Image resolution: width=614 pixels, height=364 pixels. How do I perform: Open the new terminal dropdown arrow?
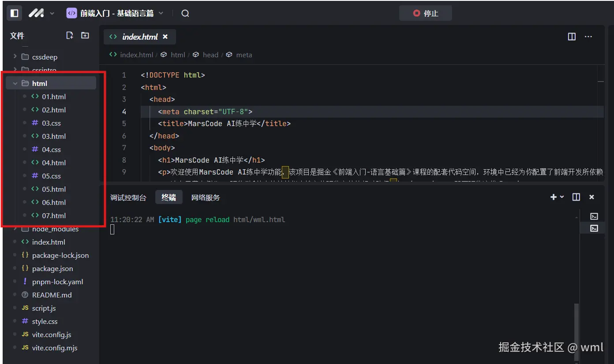coord(562,197)
